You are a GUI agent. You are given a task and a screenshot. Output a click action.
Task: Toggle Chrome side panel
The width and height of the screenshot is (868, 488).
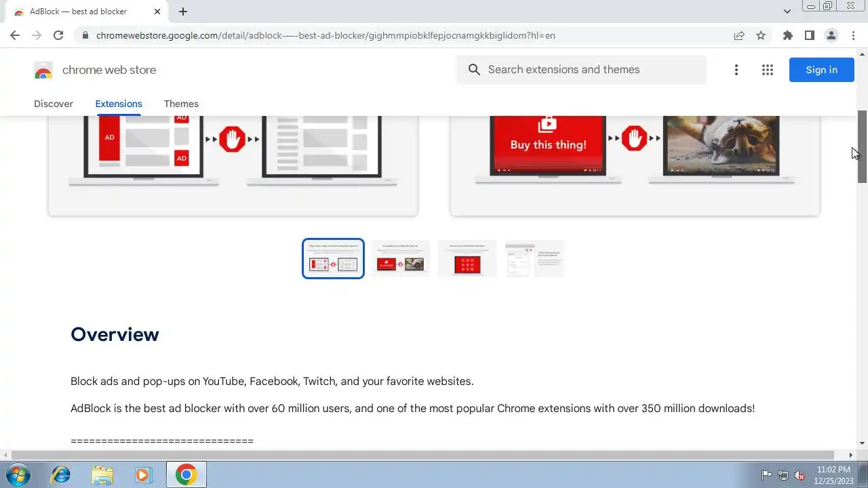coord(809,35)
